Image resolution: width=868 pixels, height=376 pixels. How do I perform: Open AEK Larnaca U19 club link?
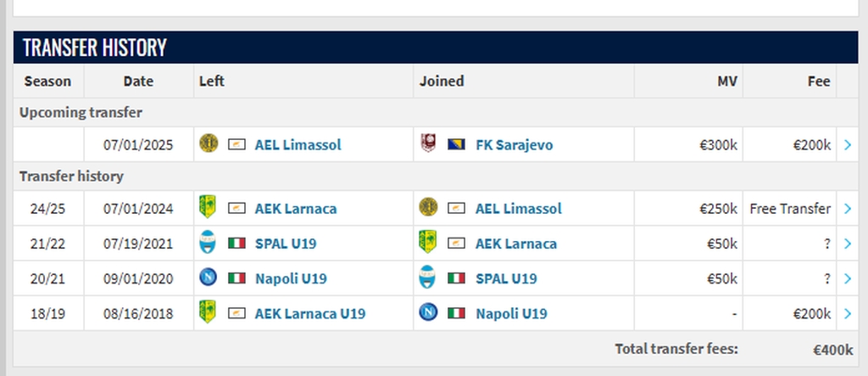310,313
